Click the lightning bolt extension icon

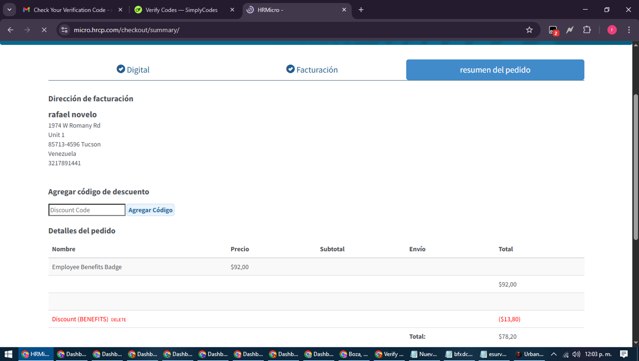(x=570, y=30)
